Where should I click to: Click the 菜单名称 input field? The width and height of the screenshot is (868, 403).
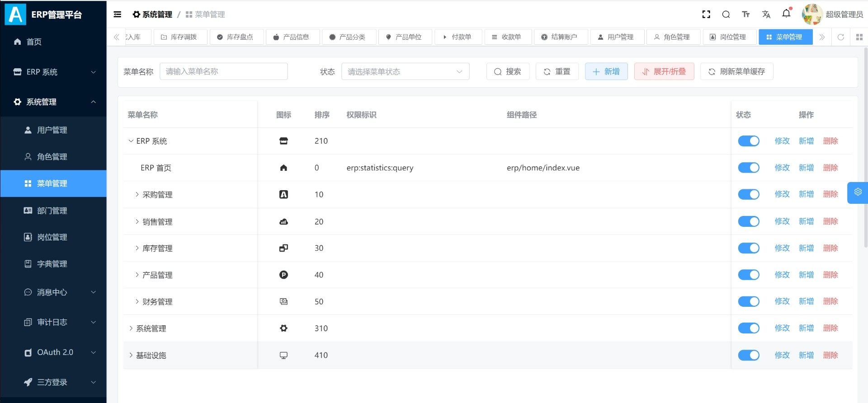click(x=223, y=71)
